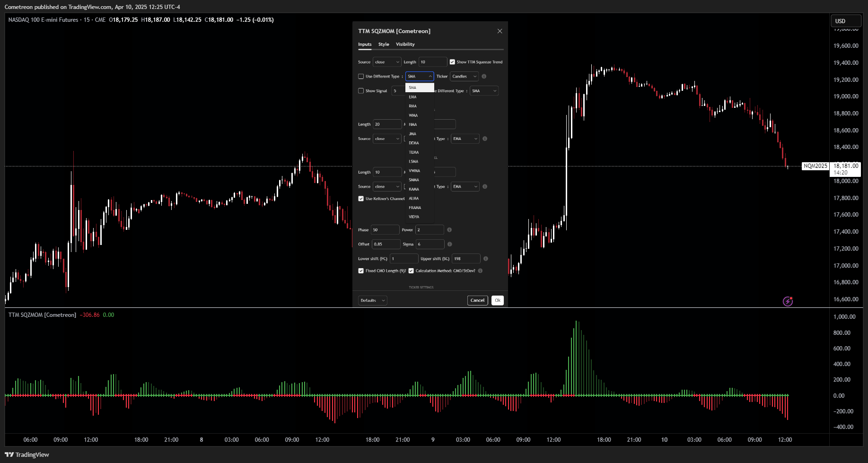The image size is (868, 463).
Task: Select SMA option in the open list
Action: coord(420,88)
